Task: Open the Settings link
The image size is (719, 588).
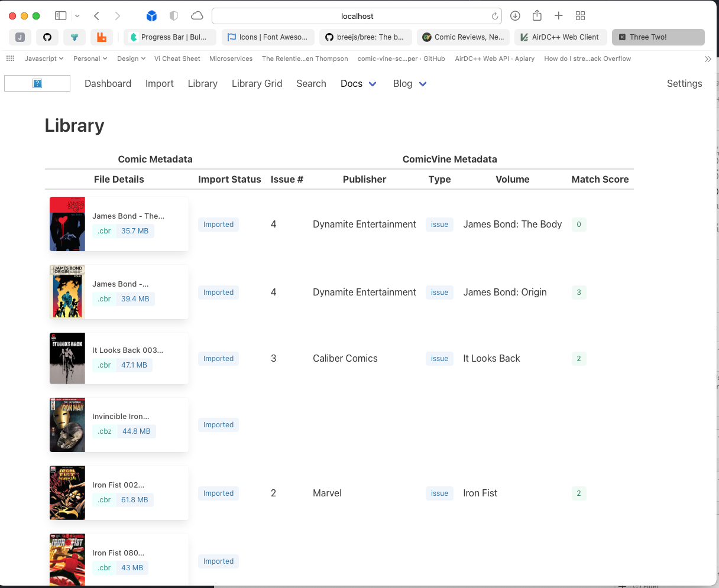Action: click(684, 84)
